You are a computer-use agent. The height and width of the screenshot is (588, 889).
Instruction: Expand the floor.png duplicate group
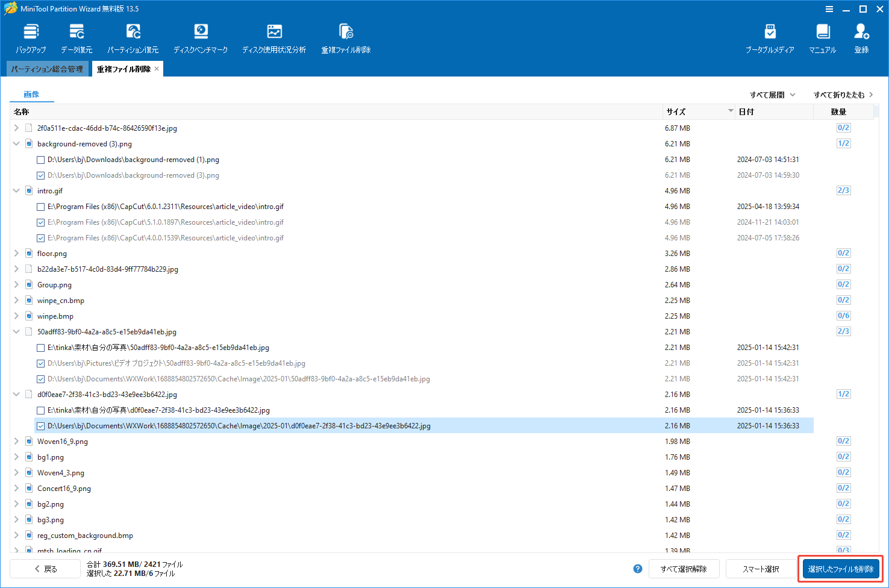16,253
